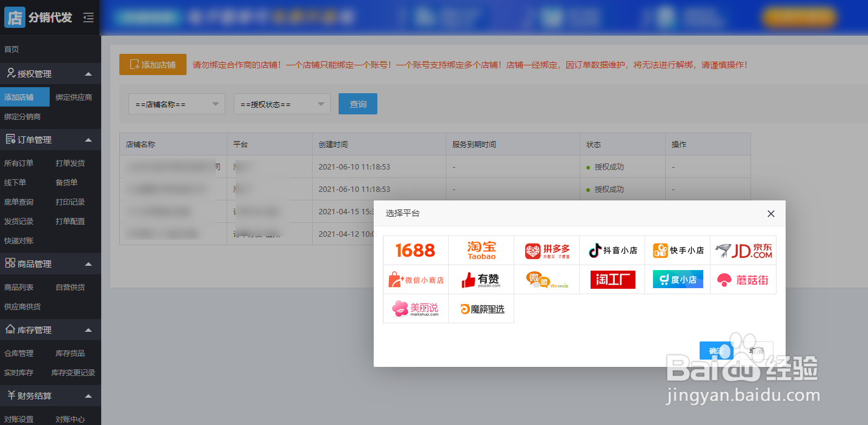Open 供应商供货 in sidebar
This screenshot has width=868, height=425.
tap(22, 306)
